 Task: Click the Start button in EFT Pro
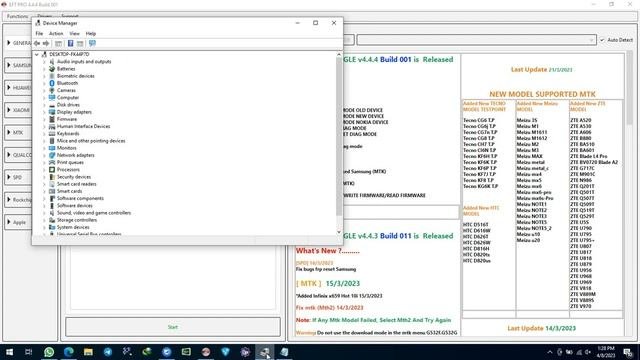173,327
